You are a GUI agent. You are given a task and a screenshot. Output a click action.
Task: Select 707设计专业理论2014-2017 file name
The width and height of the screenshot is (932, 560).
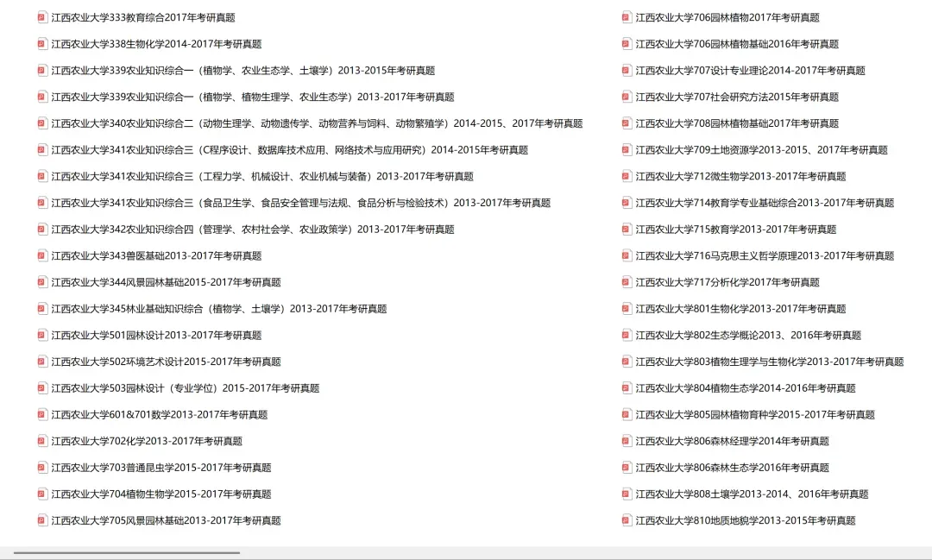coord(750,71)
